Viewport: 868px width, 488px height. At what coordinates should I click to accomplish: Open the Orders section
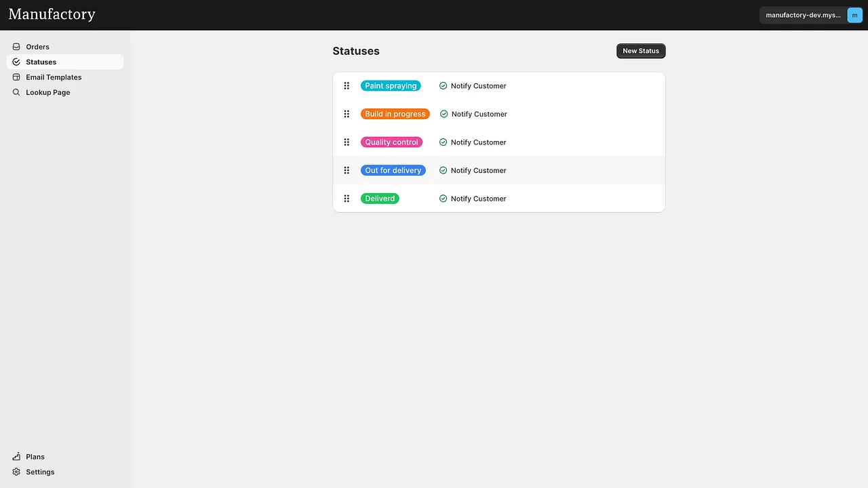click(38, 47)
